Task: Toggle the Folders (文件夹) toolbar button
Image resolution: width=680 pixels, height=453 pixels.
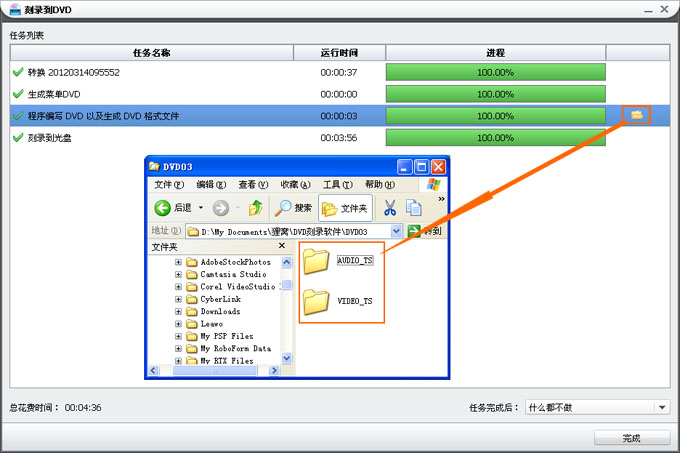Action: coord(345,208)
